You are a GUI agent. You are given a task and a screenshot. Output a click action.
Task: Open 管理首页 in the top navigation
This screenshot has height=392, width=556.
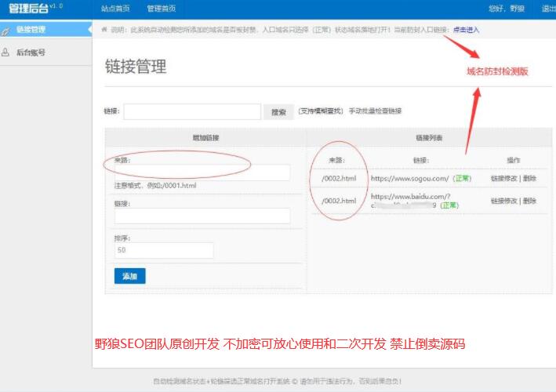coord(161,9)
